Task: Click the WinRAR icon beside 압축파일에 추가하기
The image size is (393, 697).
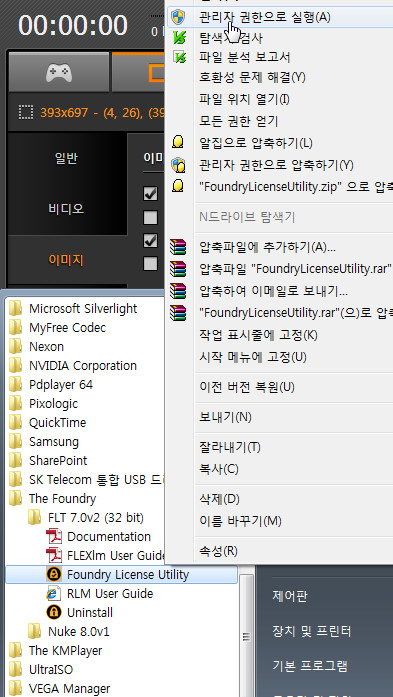Action: click(178, 247)
